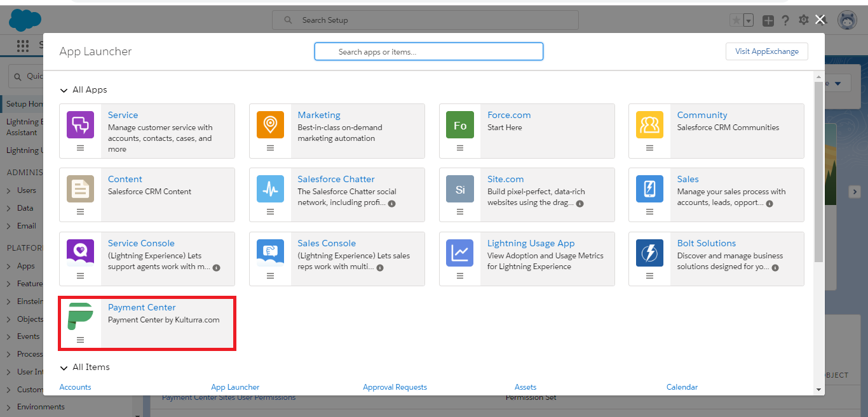Open the help question mark icon
Screen dimensions: 868x417
coord(786,20)
